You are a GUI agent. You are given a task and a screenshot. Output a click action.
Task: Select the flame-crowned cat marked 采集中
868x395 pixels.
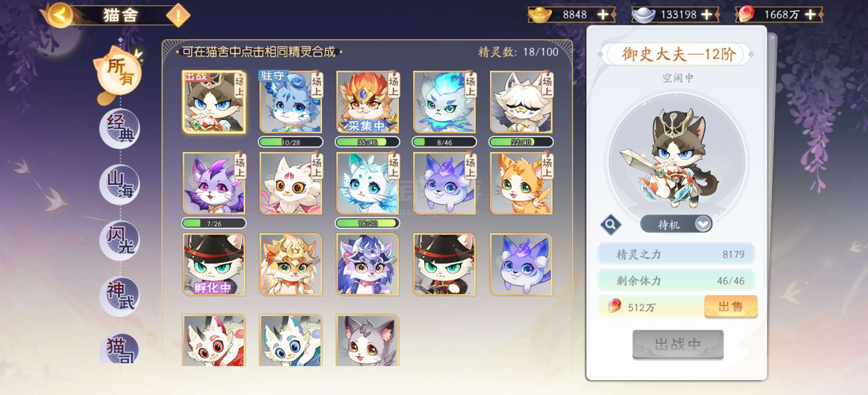point(368,102)
